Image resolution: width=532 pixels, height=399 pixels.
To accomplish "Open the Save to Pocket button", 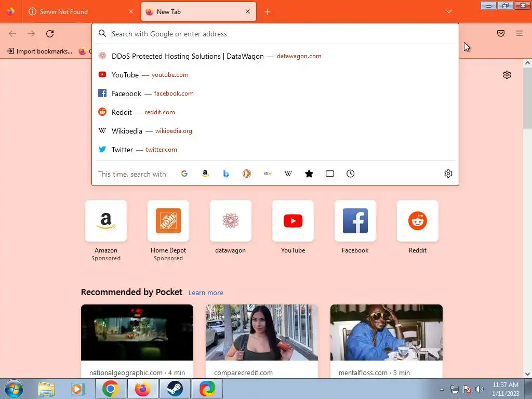I will (x=500, y=33).
